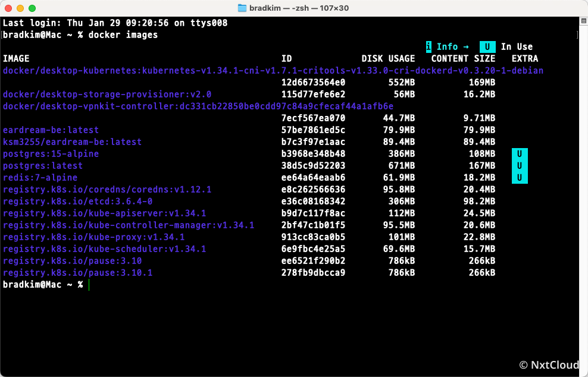Click docker/desktop-storage-provisioner:v2.0 image name
Viewport: 588px width, 377px height.
click(107, 94)
